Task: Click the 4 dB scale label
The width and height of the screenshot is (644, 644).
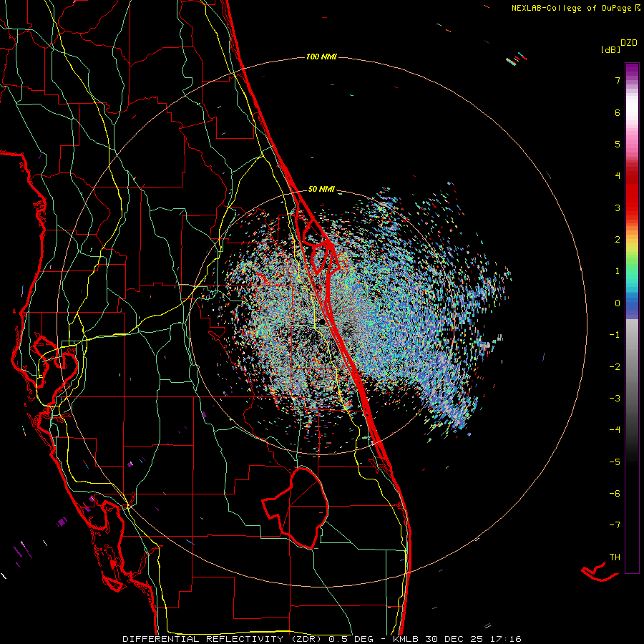Action: (618, 176)
